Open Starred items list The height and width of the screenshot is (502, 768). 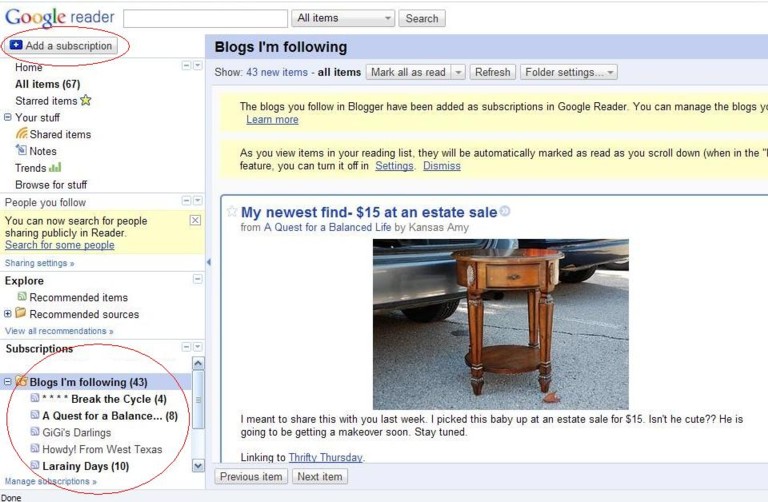[46, 100]
